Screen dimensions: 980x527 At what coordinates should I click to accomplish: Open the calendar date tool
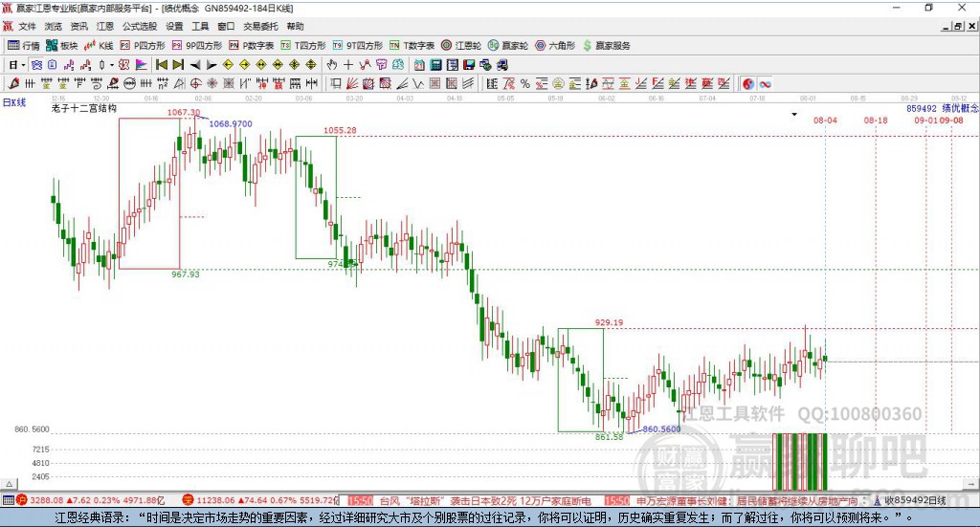pos(419,65)
